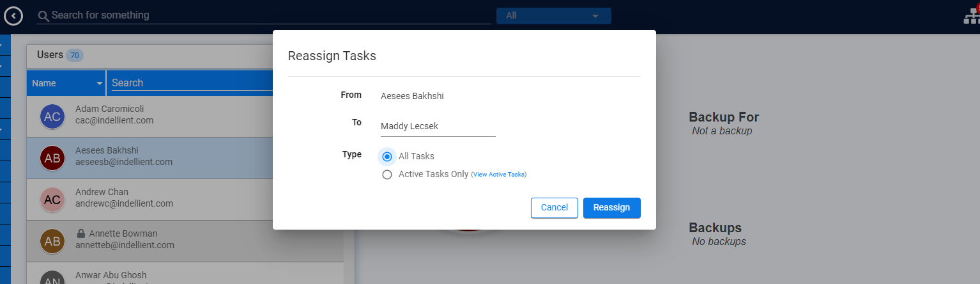
Task: Click the From value Aesees Bakhshi in dialog
Action: 412,96
